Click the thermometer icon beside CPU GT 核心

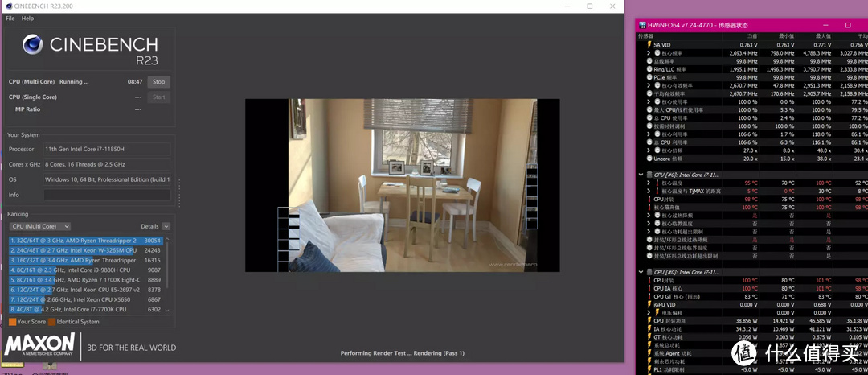649,296
